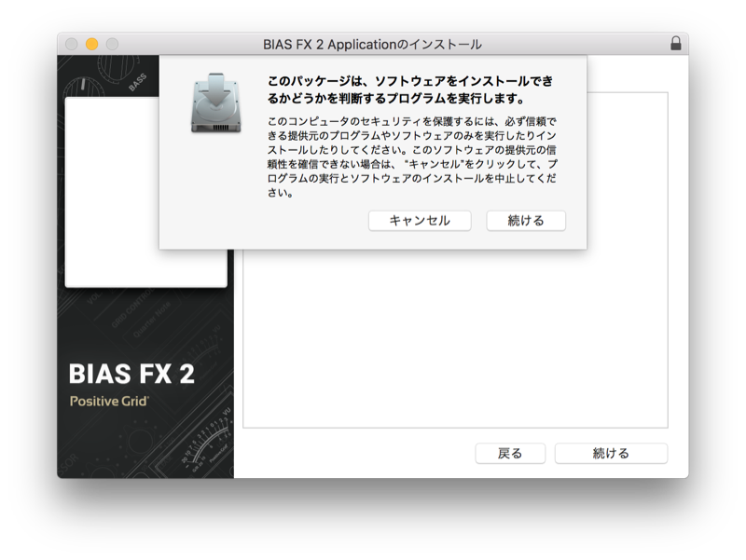
Task: Click 続ける in the security dialog
Action: coord(526,221)
